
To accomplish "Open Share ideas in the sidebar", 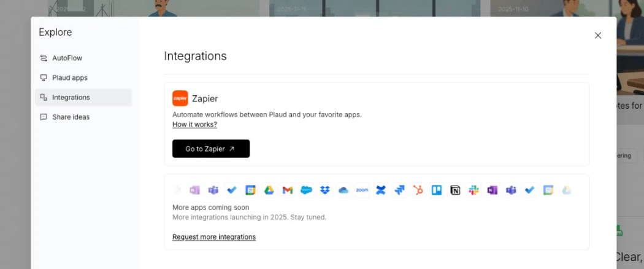I will pyautogui.click(x=83, y=117).
